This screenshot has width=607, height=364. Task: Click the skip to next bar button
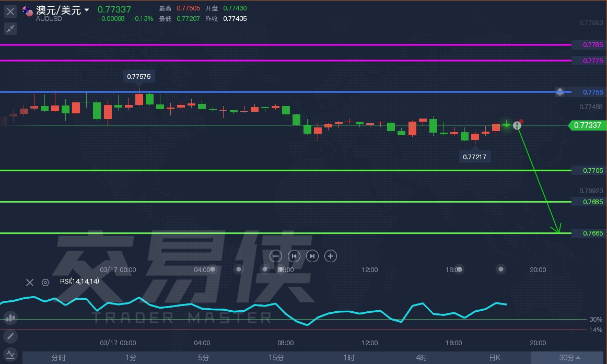312,256
